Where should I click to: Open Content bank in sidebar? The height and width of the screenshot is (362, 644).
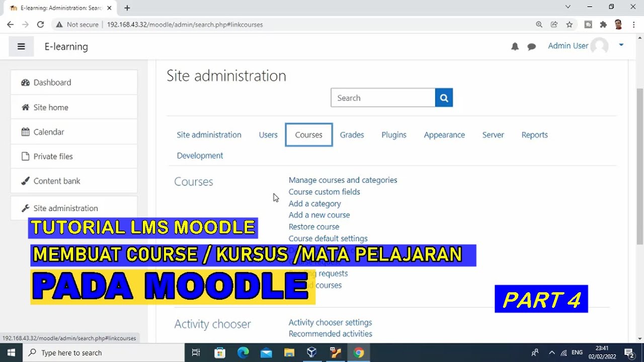point(74,181)
